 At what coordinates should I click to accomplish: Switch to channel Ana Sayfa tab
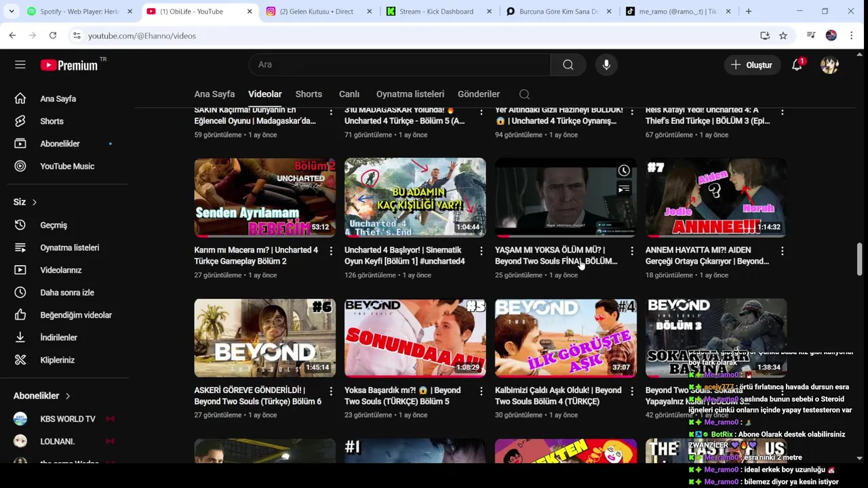pos(214,94)
